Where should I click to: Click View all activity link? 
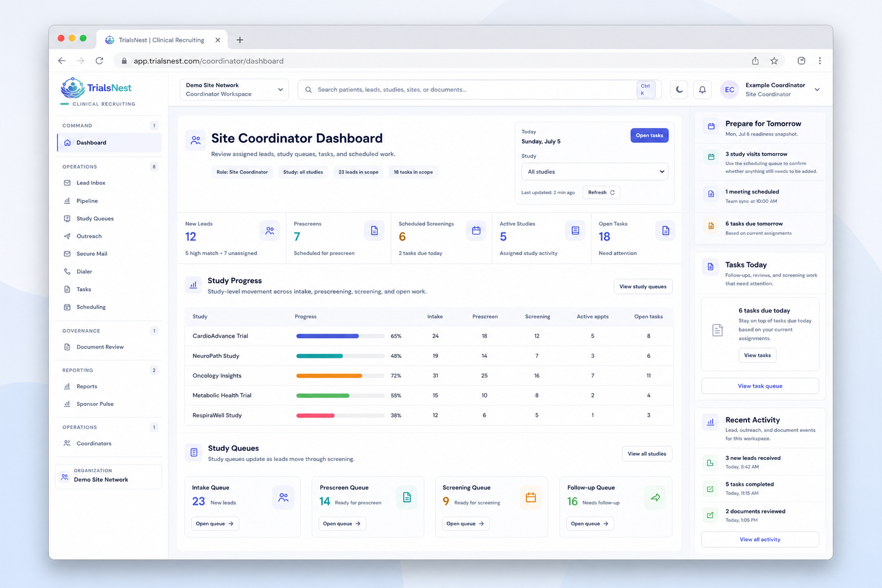click(760, 539)
